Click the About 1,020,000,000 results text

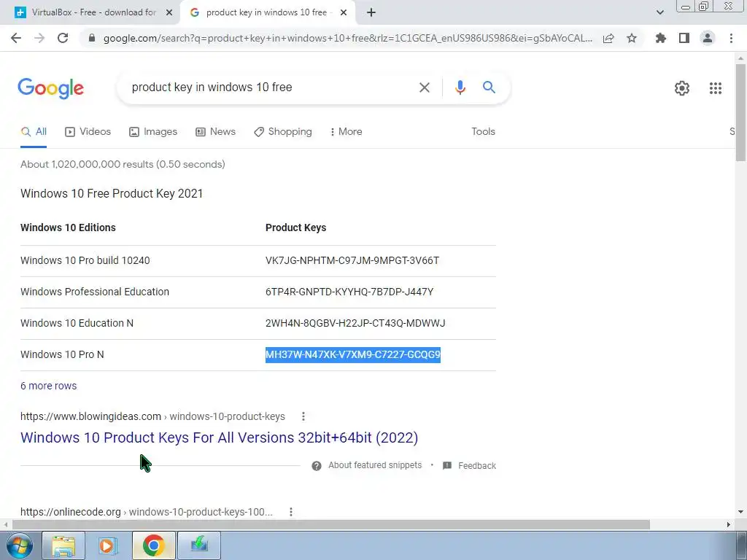click(123, 164)
